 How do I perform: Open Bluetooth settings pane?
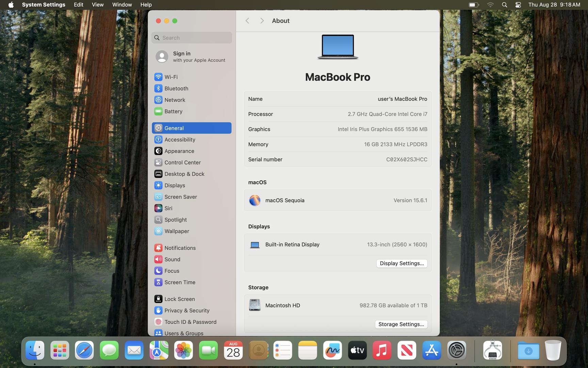click(x=192, y=88)
